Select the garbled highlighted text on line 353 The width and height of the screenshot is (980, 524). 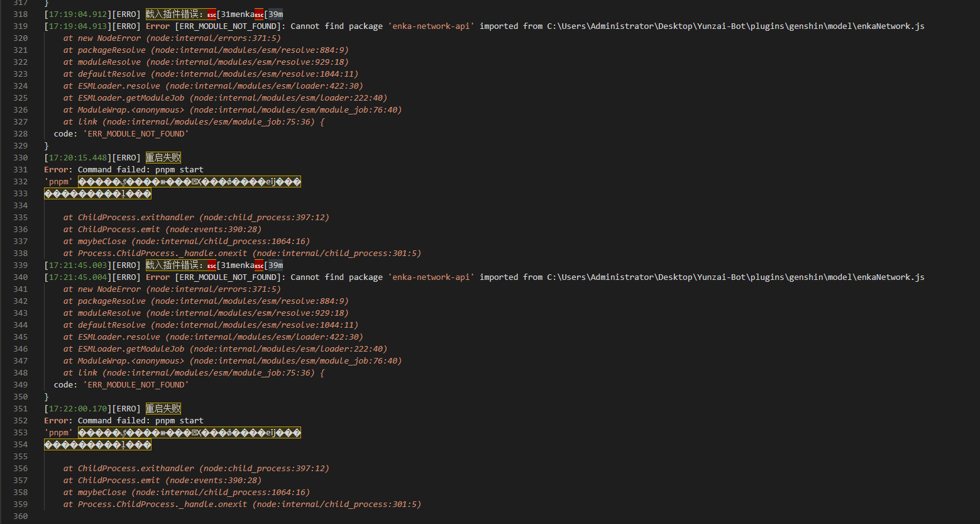[x=189, y=432]
